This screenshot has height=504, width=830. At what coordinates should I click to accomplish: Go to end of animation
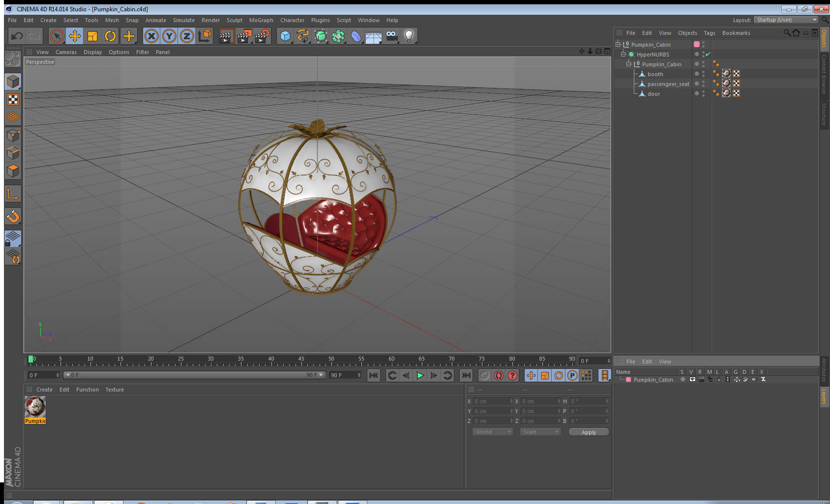tap(466, 375)
